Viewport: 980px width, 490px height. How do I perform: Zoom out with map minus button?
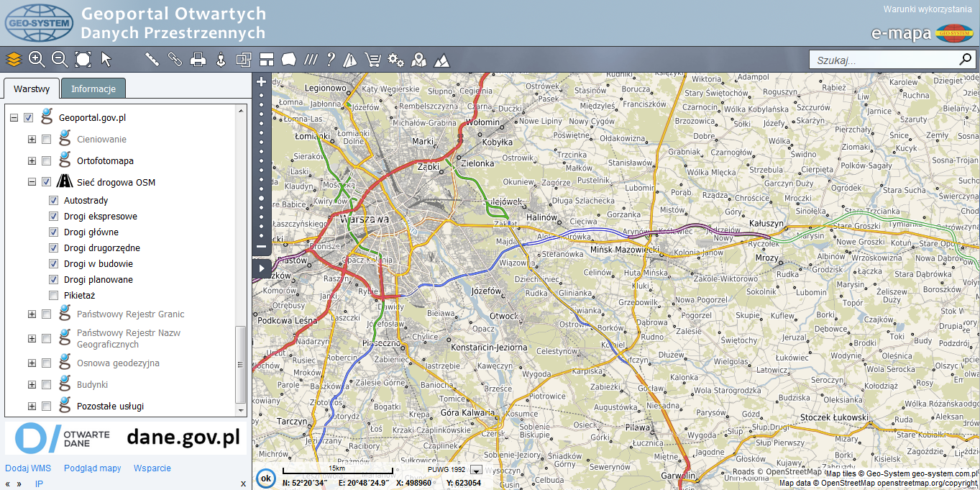pyautogui.click(x=261, y=246)
